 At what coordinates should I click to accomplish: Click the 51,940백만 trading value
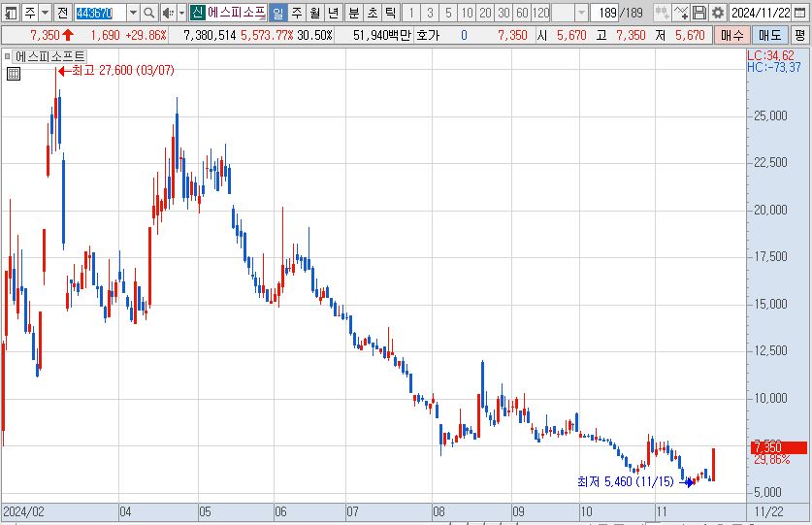pyautogui.click(x=381, y=35)
